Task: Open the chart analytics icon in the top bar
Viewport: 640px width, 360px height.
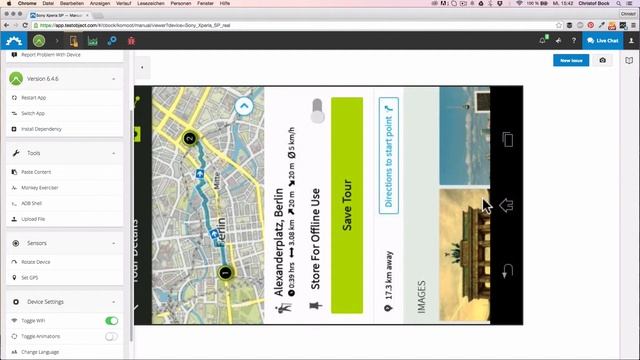Action: coord(93,41)
